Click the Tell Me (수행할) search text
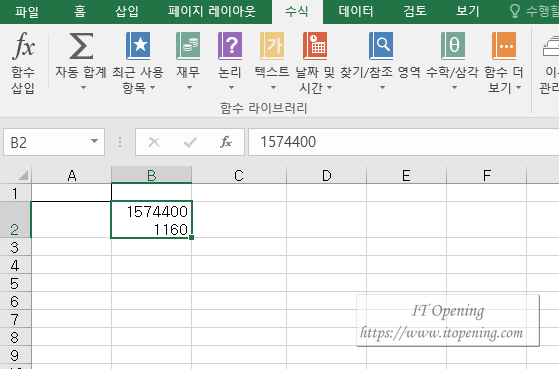This screenshot has height=369, width=559. (x=542, y=11)
